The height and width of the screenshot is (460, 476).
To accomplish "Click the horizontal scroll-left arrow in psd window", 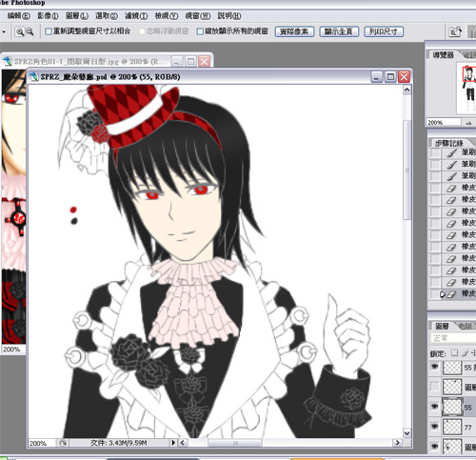I will 183,442.
